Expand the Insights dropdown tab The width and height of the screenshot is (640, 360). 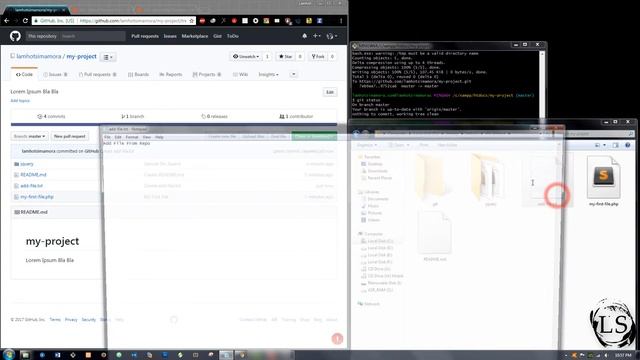click(268, 75)
